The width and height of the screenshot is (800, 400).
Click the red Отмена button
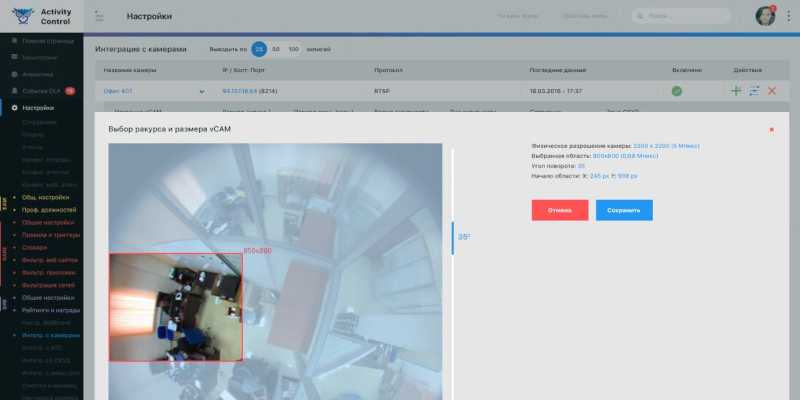coord(560,210)
